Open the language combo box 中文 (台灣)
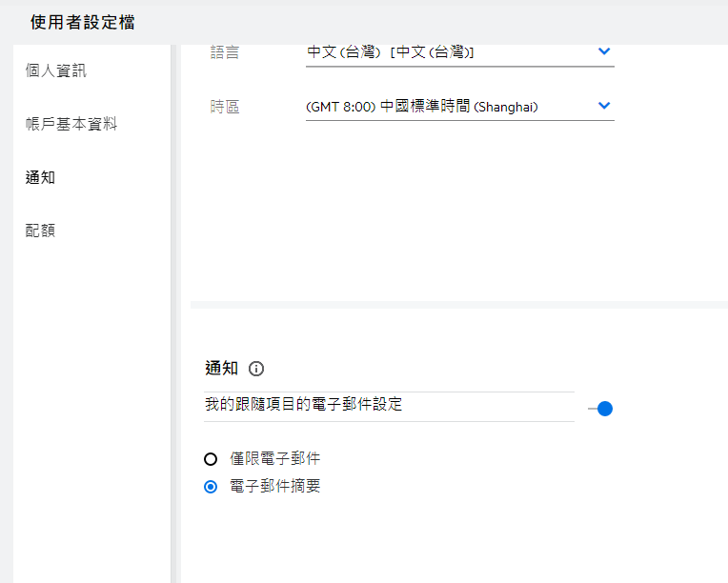 click(x=448, y=52)
